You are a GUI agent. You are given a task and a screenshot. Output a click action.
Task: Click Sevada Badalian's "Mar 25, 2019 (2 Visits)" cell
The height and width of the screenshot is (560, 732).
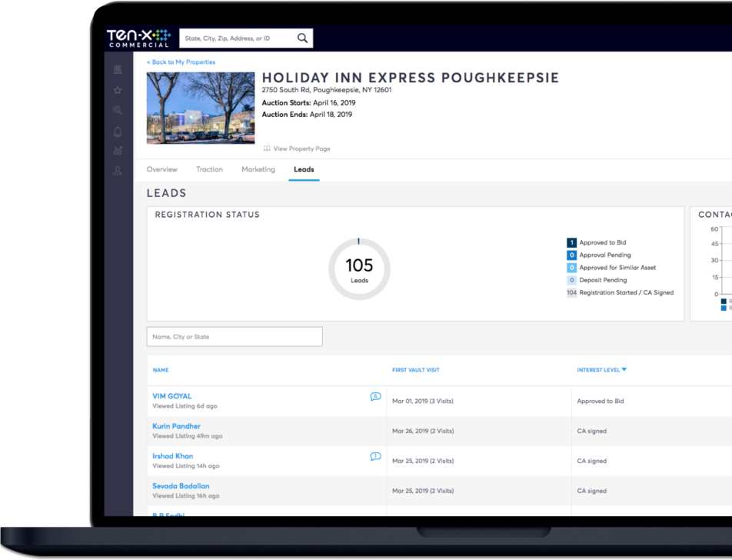[x=423, y=491]
